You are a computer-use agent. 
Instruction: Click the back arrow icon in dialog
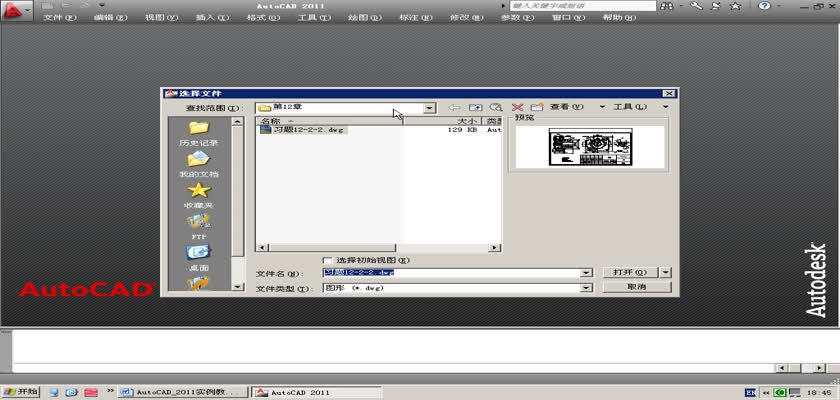point(454,108)
